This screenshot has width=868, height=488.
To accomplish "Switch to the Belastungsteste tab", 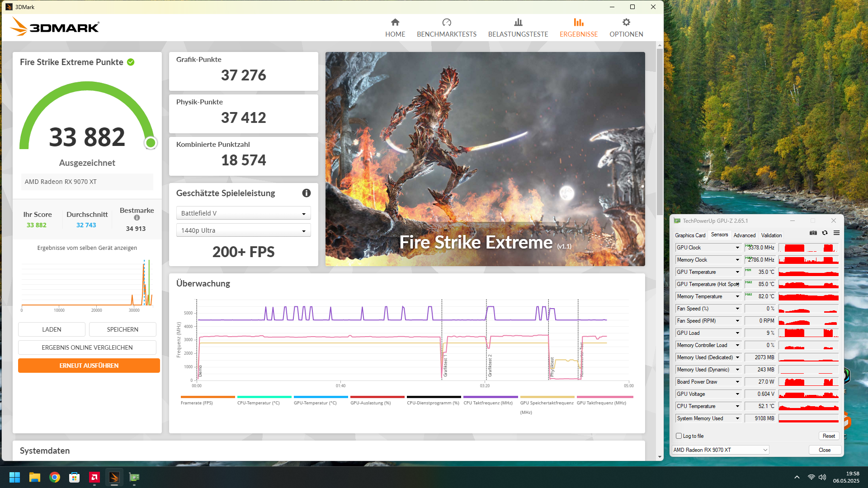I will click(518, 28).
